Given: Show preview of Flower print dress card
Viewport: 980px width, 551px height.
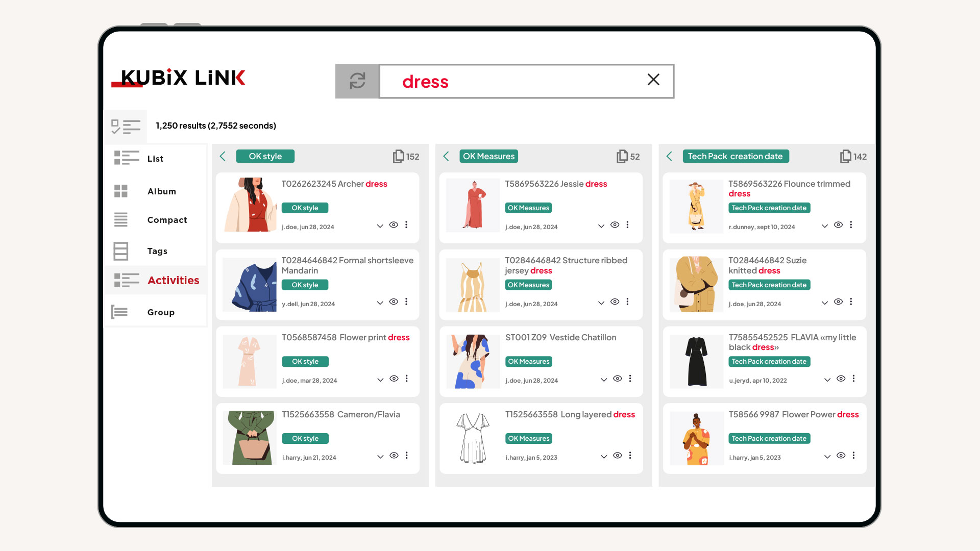Looking at the screenshot, I should 394,379.
